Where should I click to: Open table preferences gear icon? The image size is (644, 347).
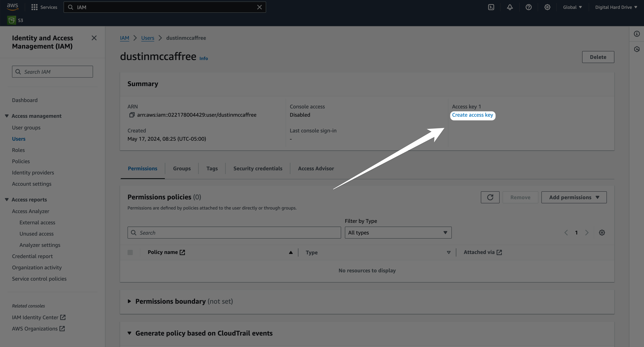pyautogui.click(x=602, y=233)
